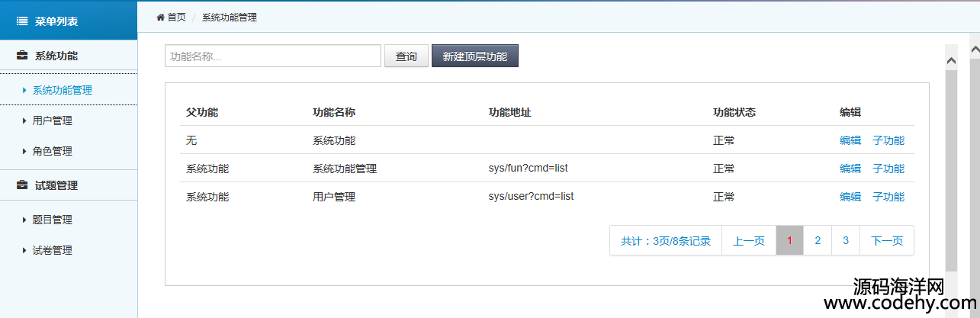Viewport: 980px width, 318px height.
Task: Focus the 功能名称 search input field
Action: pyautogui.click(x=273, y=56)
